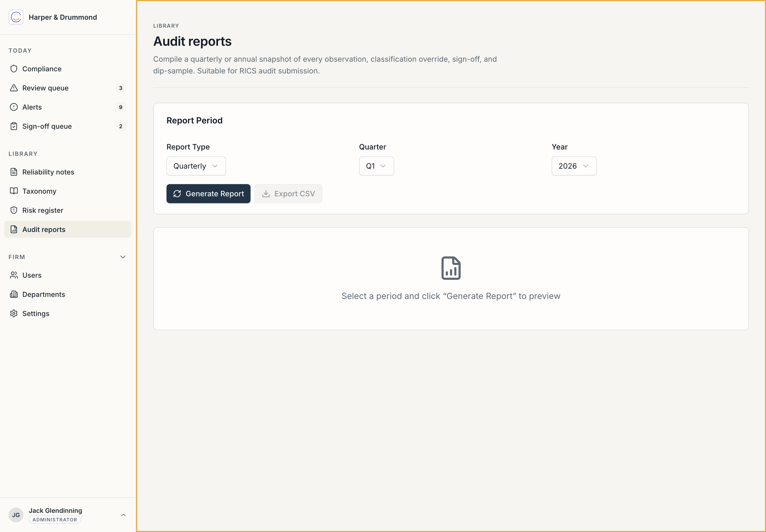Click the Taxonomy open book icon
Screen dimensions: 766x532
[x=14, y=191]
